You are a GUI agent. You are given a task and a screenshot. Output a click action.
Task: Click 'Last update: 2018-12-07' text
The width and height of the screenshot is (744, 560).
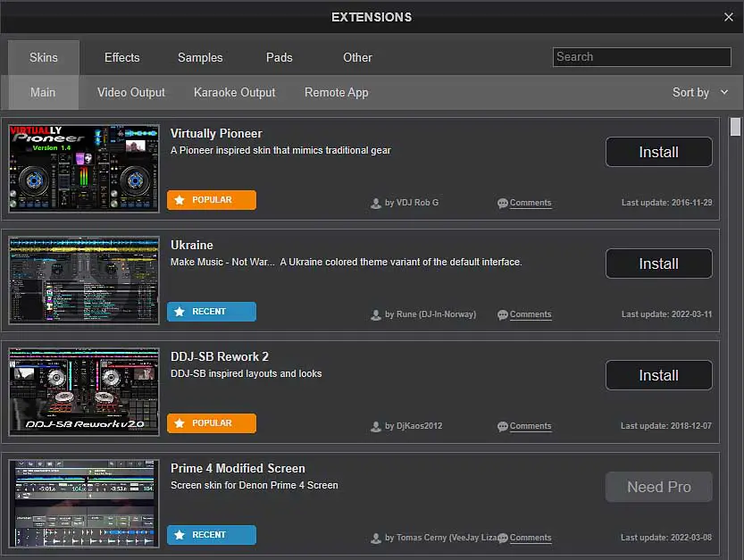(666, 426)
